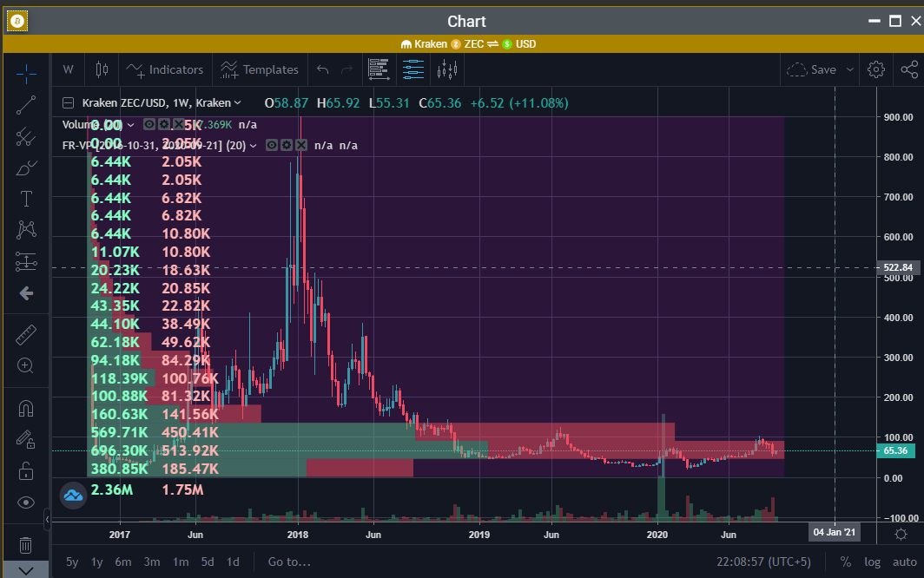924x578 pixels.
Task: Open the XABCD pattern tools
Action: pos(26,230)
